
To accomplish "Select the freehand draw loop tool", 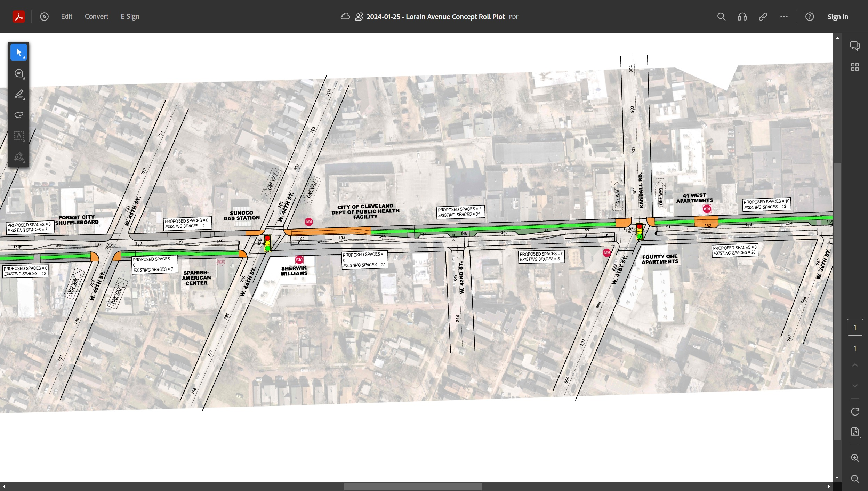I will pos(19,115).
